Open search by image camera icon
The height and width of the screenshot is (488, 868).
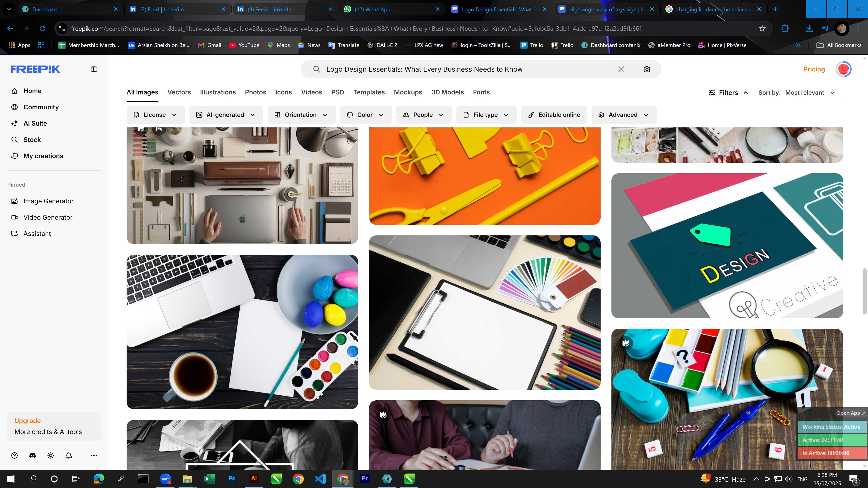point(647,69)
